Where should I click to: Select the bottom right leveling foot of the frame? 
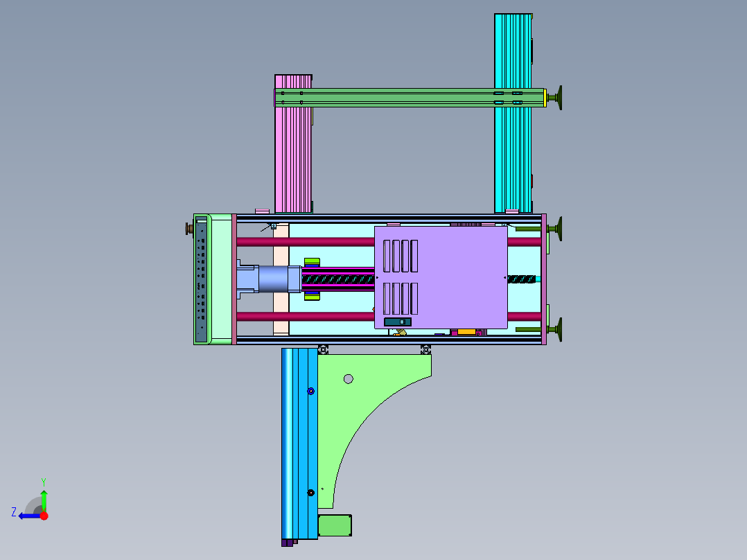[556, 329]
